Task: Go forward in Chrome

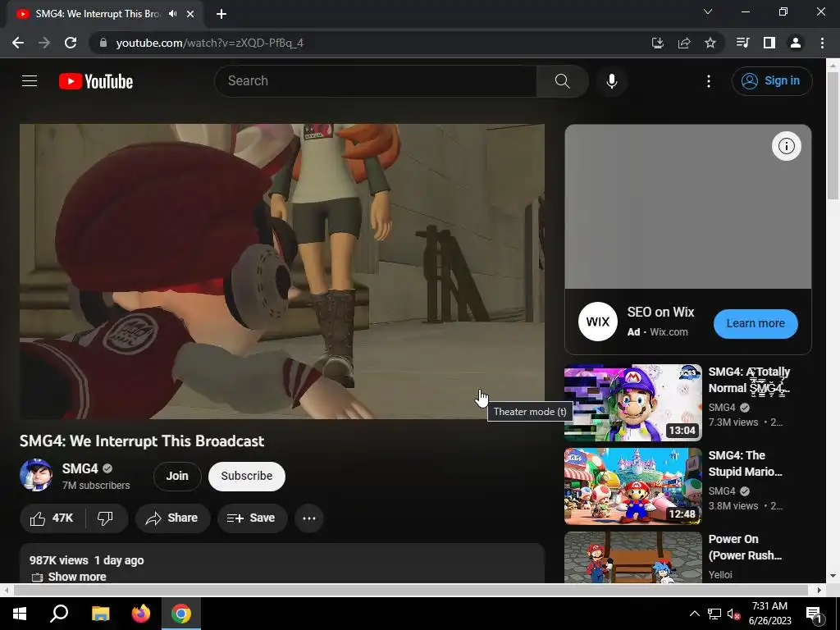Action: point(44,43)
